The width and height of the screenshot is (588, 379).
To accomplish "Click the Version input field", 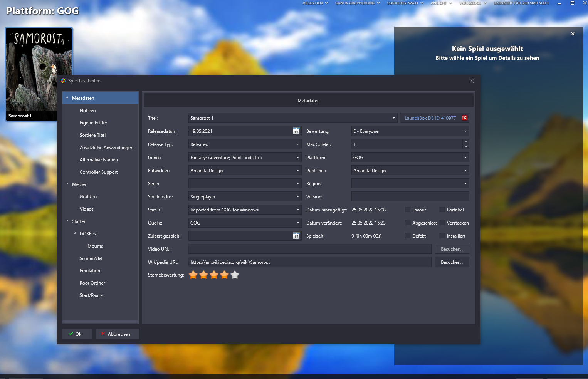I will click(410, 197).
